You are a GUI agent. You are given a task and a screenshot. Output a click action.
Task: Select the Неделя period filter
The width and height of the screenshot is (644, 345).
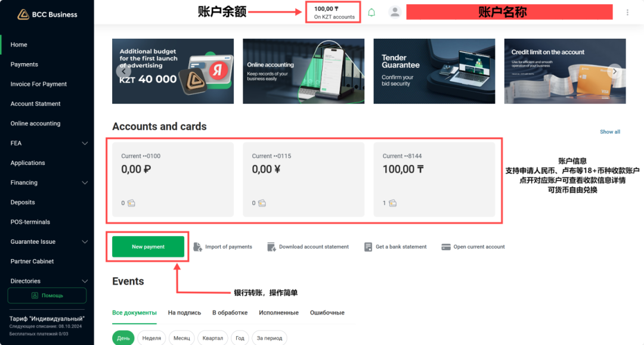(152, 338)
